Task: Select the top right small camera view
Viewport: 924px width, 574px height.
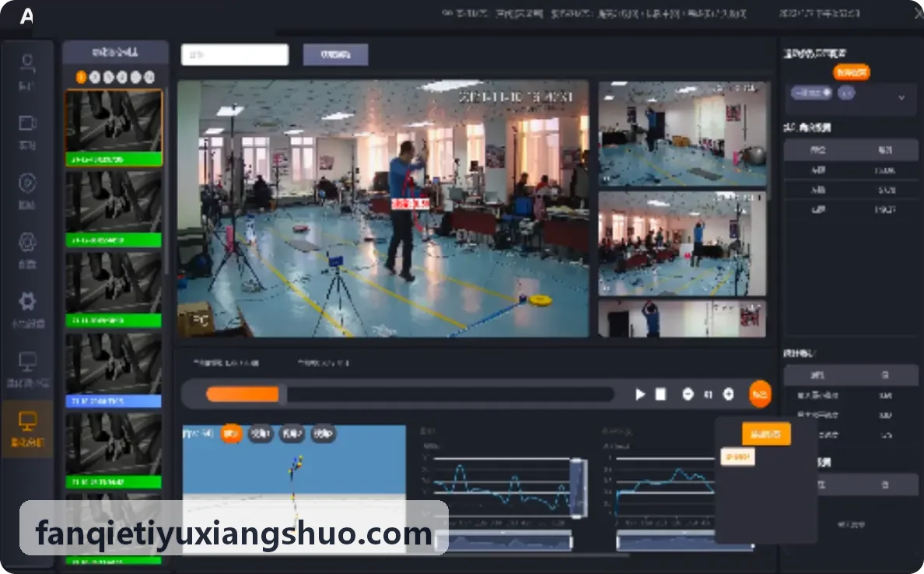Action: (682, 135)
